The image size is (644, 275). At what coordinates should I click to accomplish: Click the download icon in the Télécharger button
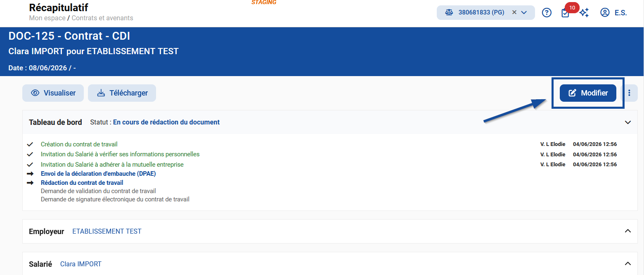(x=101, y=93)
